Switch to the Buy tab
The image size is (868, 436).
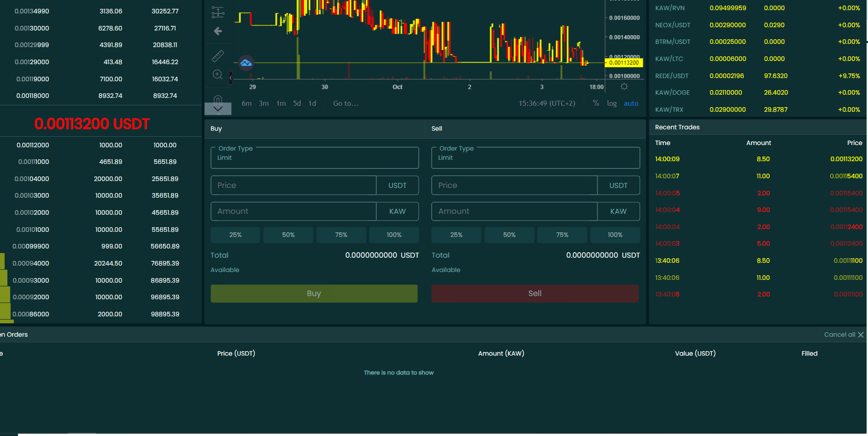click(x=216, y=128)
